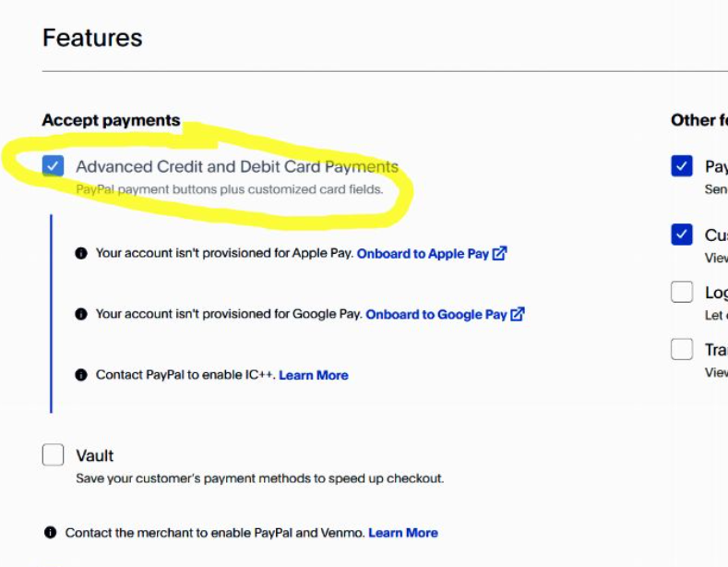Tick the checkbox next to 'Log'
728x567 pixels.
(x=682, y=292)
